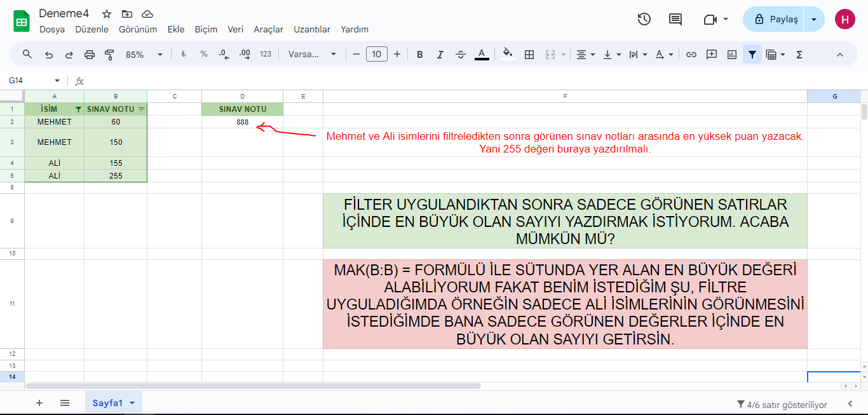The width and height of the screenshot is (868, 415).
Task: Open the Google Sheets home icon
Action: click(x=22, y=21)
